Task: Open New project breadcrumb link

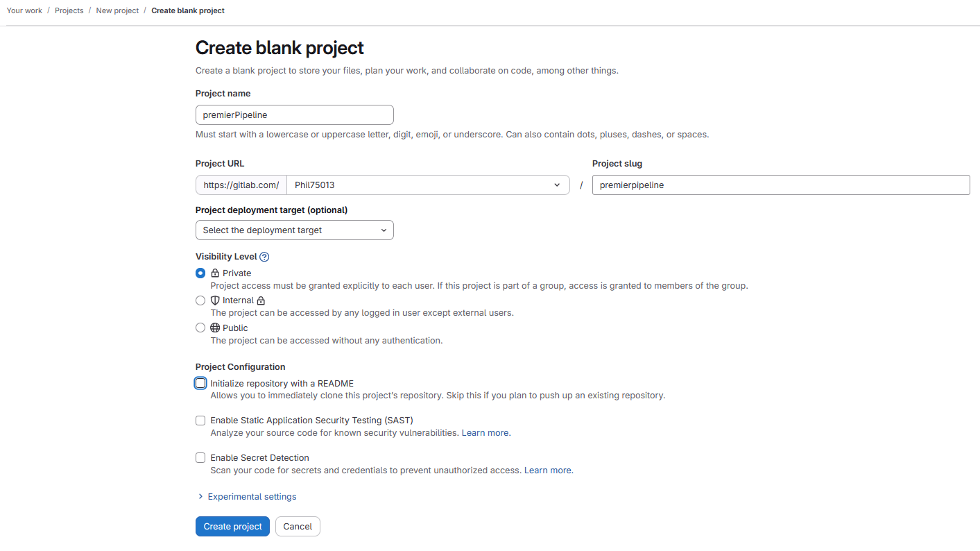Action: tap(117, 11)
